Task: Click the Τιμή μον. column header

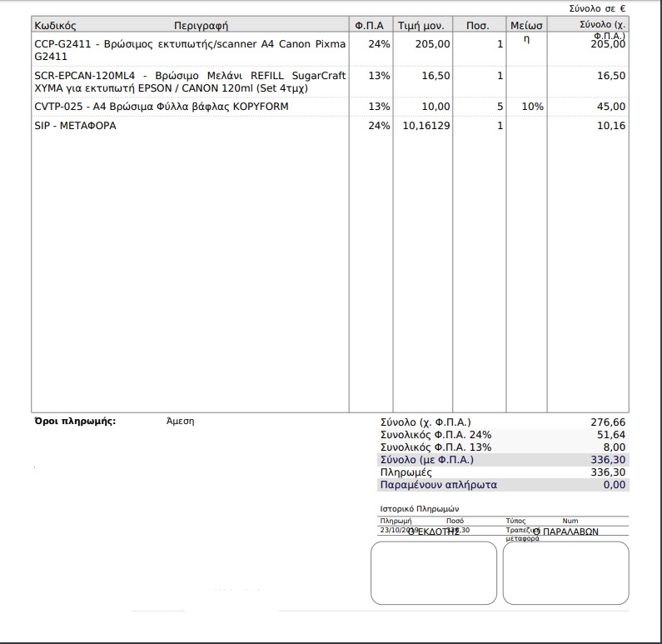Action: (421, 25)
